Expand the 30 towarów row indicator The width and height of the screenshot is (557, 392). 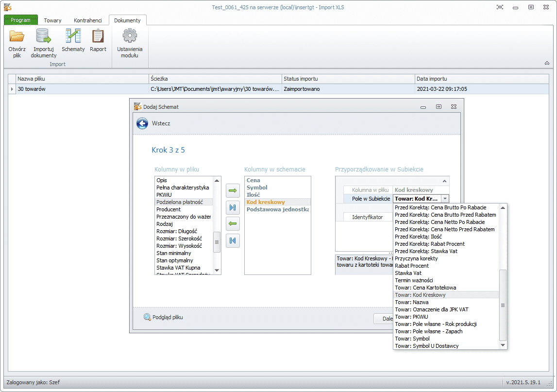pyautogui.click(x=12, y=89)
